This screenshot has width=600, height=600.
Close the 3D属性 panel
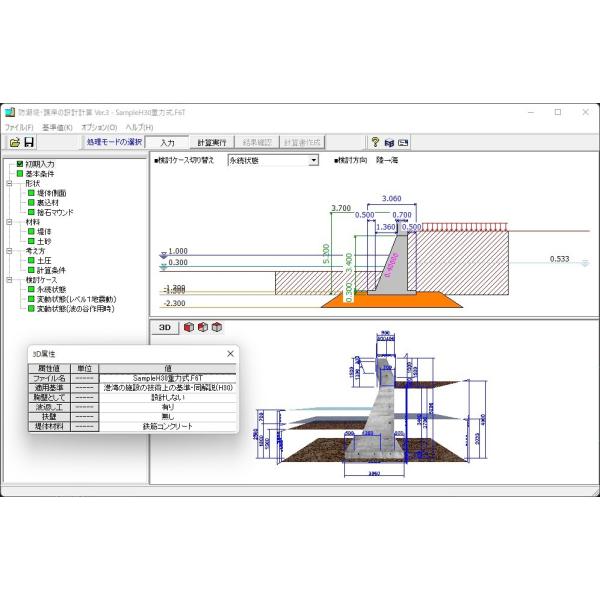click(230, 353)
